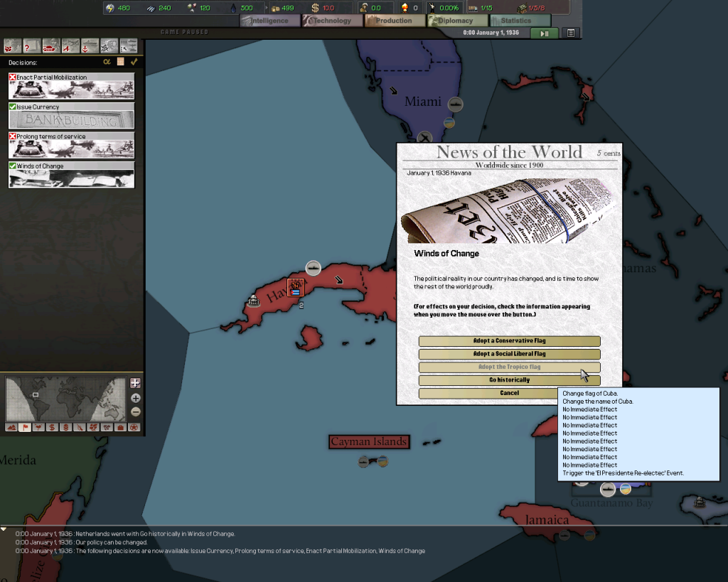The width and height of the screenshot is (728, 582).
Task: Switch to the Production tab
Action: click(394, 21)
